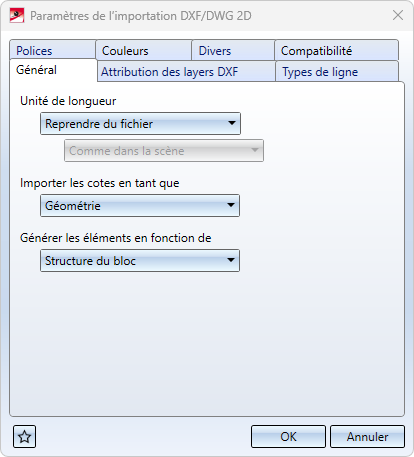Switch to Types de ligne tab
The width and height of the screenshot is (414, 457).
pyautogui.click(x=337, y=71)
